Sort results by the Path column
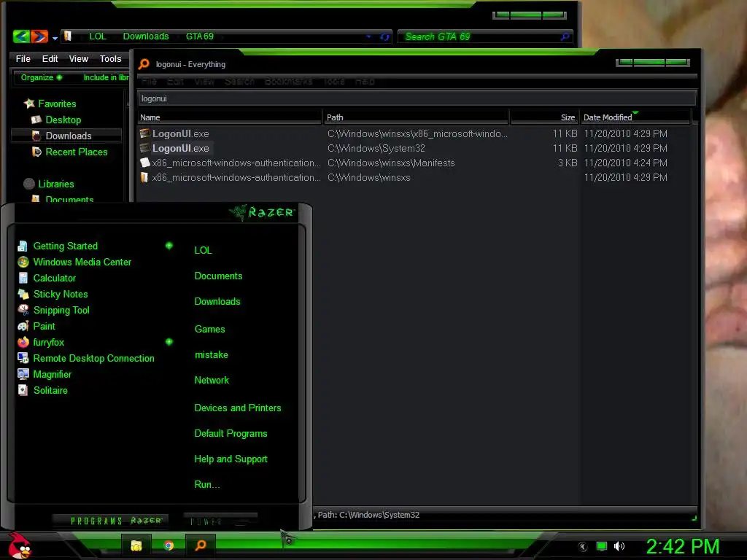 (x=416, y=117)
